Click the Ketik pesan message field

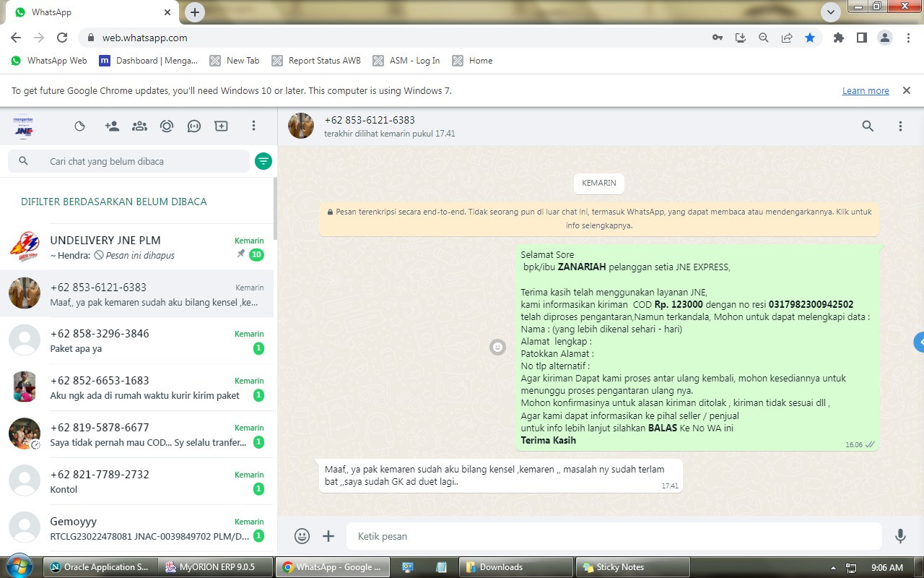pyautogui.click(x=614, y=536)
